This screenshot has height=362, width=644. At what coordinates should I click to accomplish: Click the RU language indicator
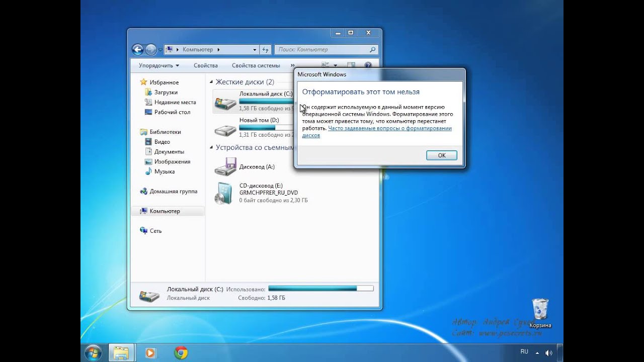point(524,352)
